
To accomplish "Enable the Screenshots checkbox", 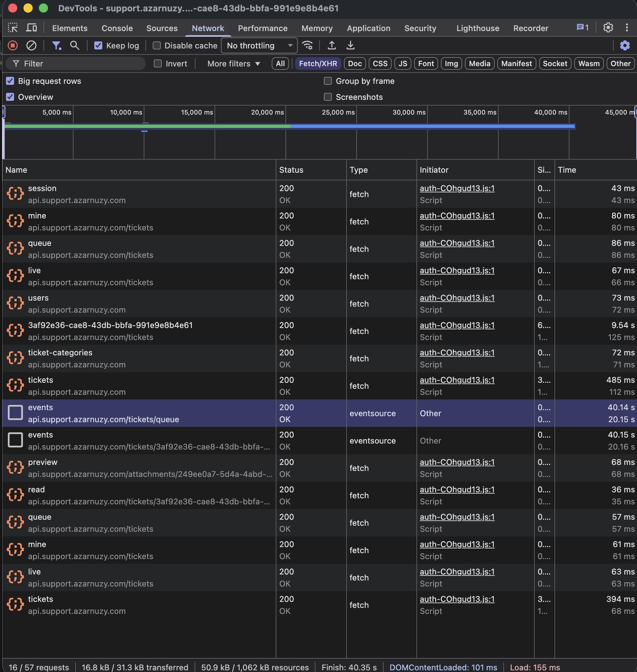I will (x=328, y=97).
